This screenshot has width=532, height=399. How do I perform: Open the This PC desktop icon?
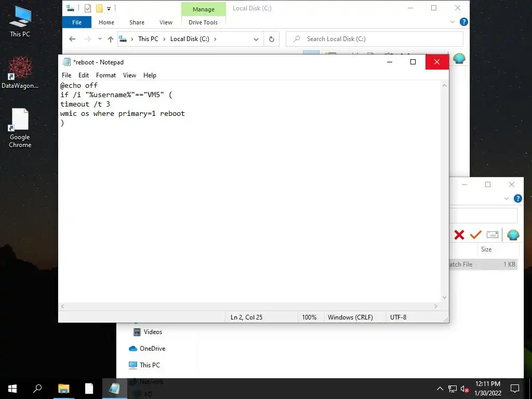pyautogui.click(x=20, y=21)
